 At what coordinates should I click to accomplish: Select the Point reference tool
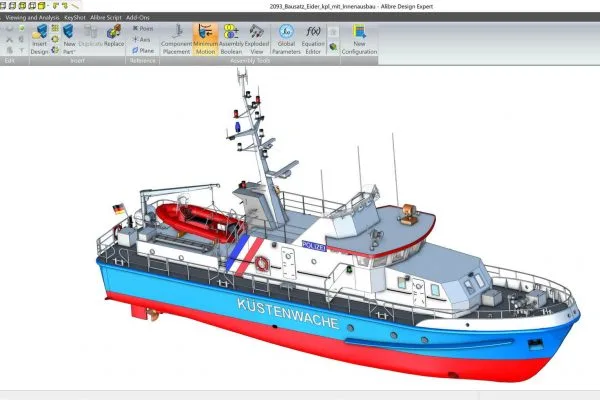(x=143, y=28)
